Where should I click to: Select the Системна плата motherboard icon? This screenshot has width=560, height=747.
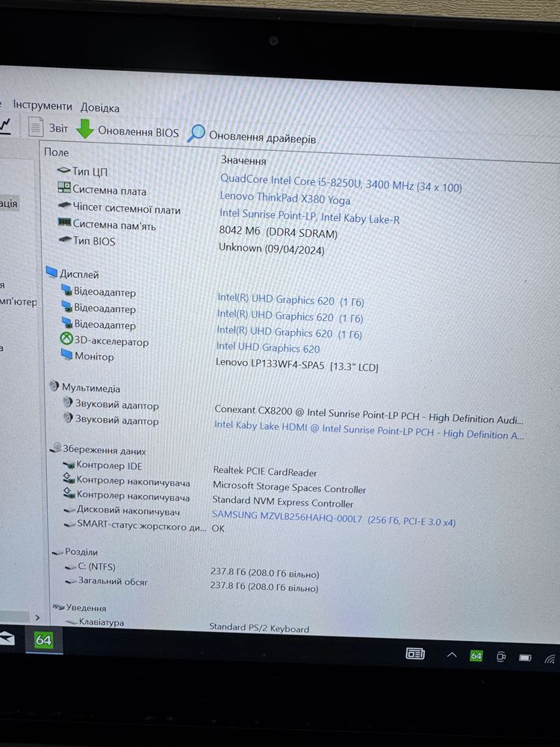(63, 187)
